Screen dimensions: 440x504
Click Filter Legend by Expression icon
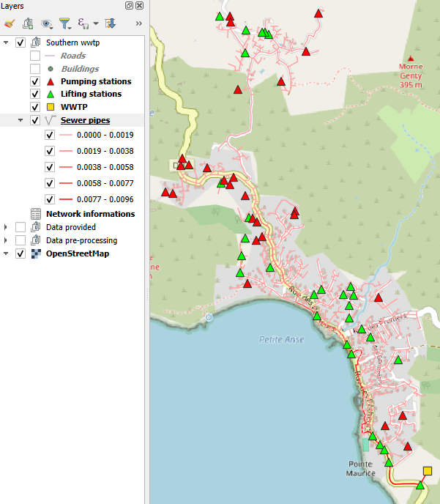pyautogui.click(x=83, y=23)
